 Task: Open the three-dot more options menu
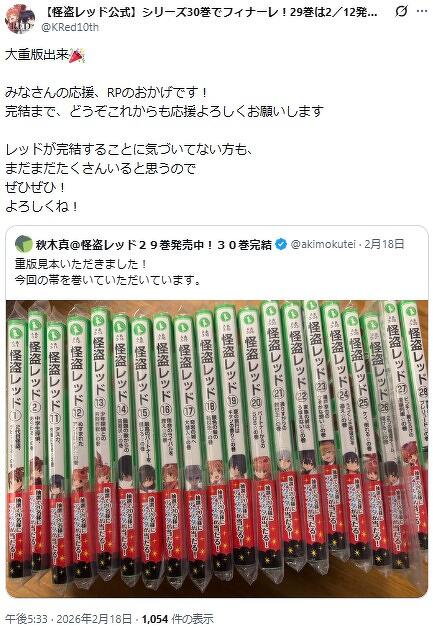pos(422,12)
